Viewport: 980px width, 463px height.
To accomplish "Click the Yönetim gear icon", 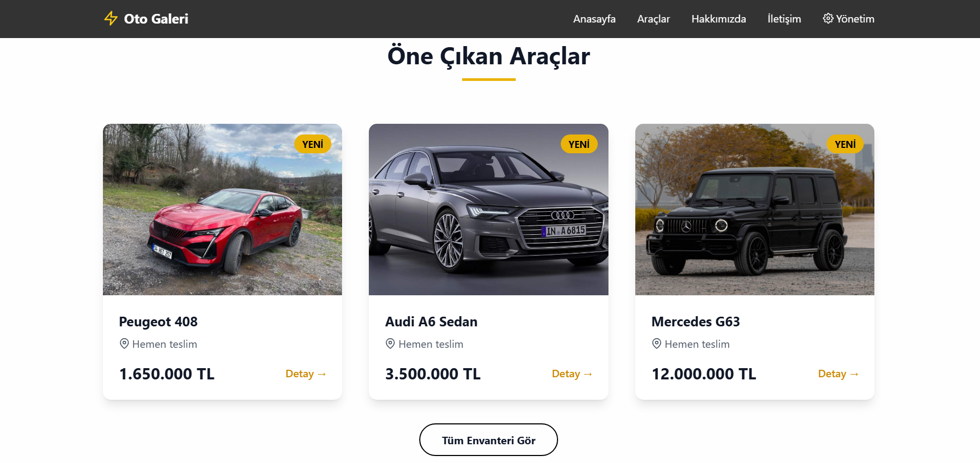I will click(828, 18).
